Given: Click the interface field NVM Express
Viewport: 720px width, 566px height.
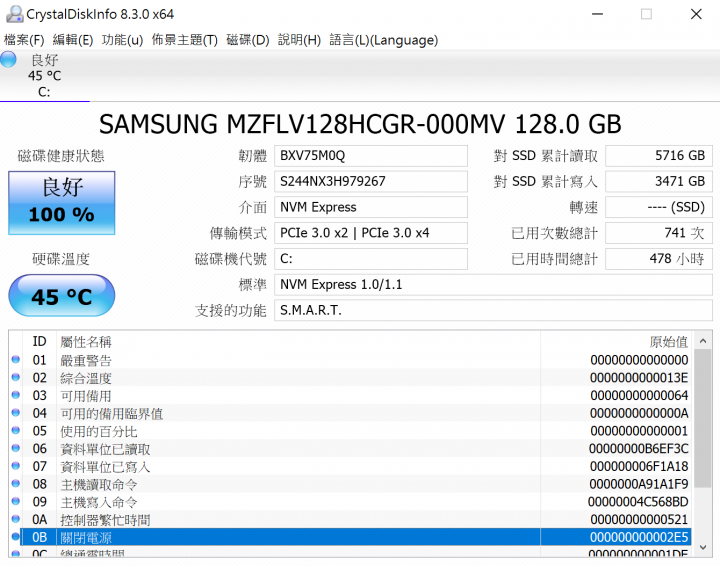Looking at the screenshot, I should coord(371,207).
